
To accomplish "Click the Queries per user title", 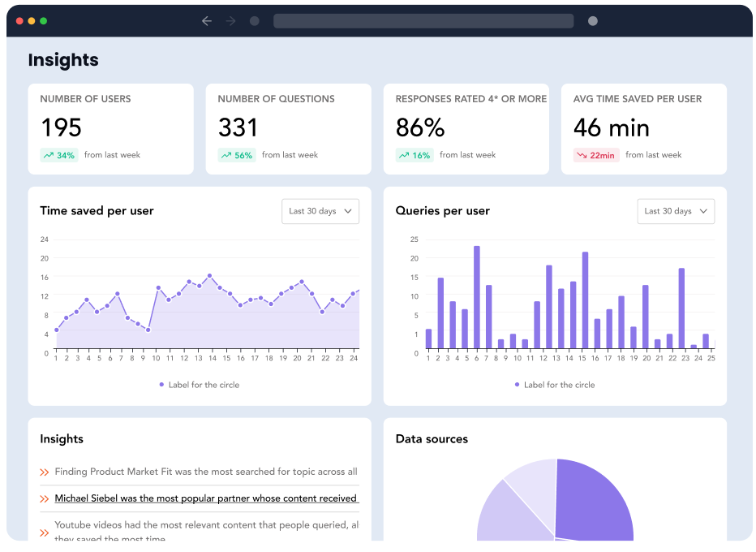I will pos(443,211).
